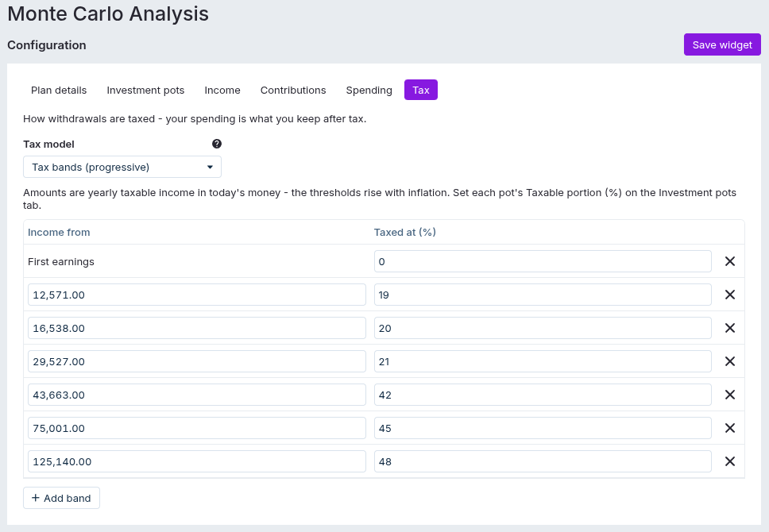769x532 pixels.
Task: Edit the 29,527.00 income threshold field
Action: [x=197, y=361]
